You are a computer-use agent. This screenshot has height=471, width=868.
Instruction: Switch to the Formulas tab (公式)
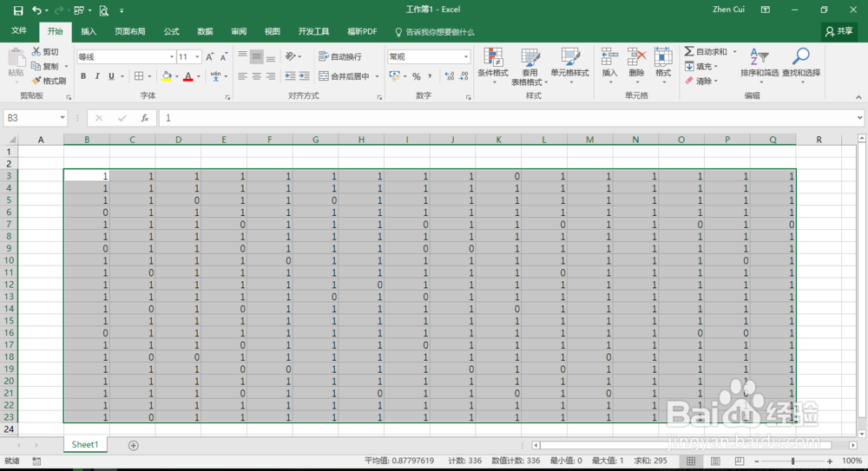point(172,31)
